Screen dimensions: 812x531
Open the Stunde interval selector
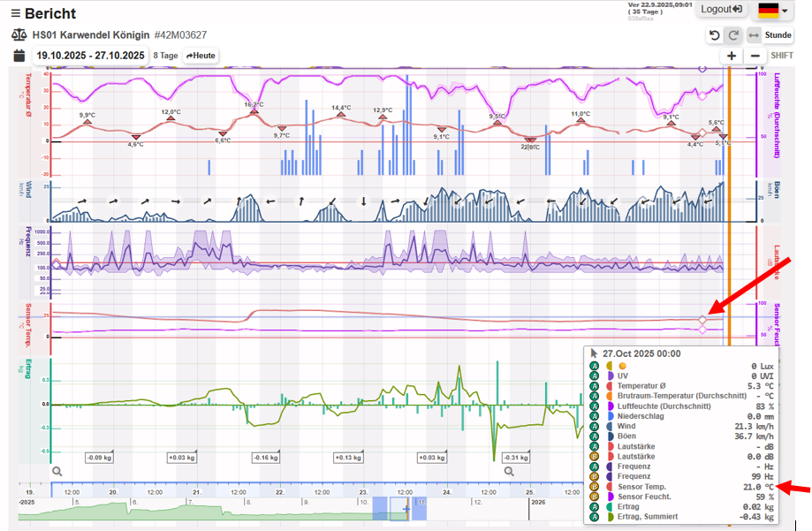click(x=778, y=35)
